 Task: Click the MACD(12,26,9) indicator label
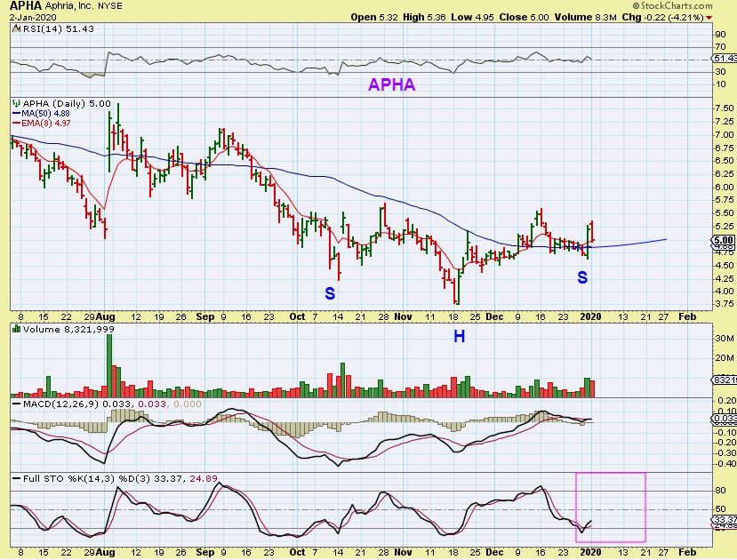point(60,404)
